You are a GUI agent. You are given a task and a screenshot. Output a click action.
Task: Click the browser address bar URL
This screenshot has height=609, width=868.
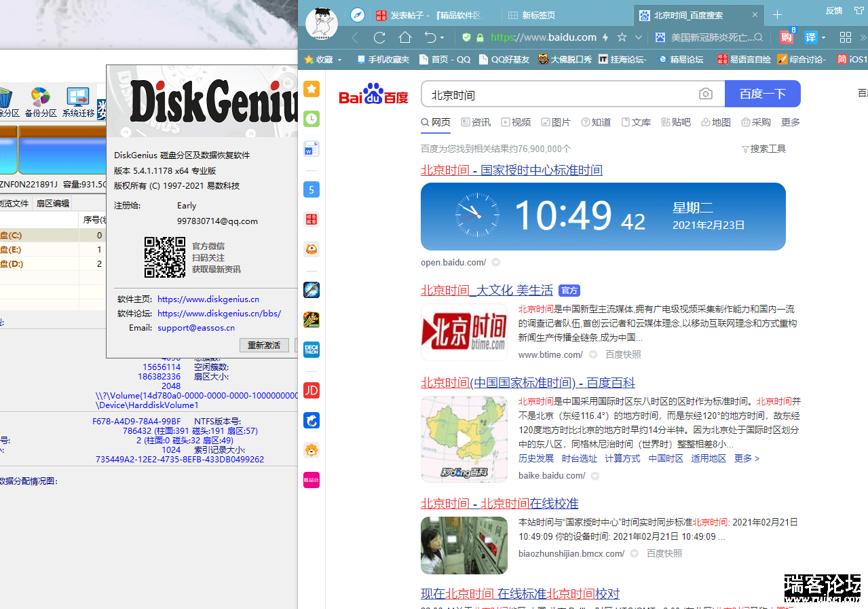pyautogui.click(x=543, y=37)
